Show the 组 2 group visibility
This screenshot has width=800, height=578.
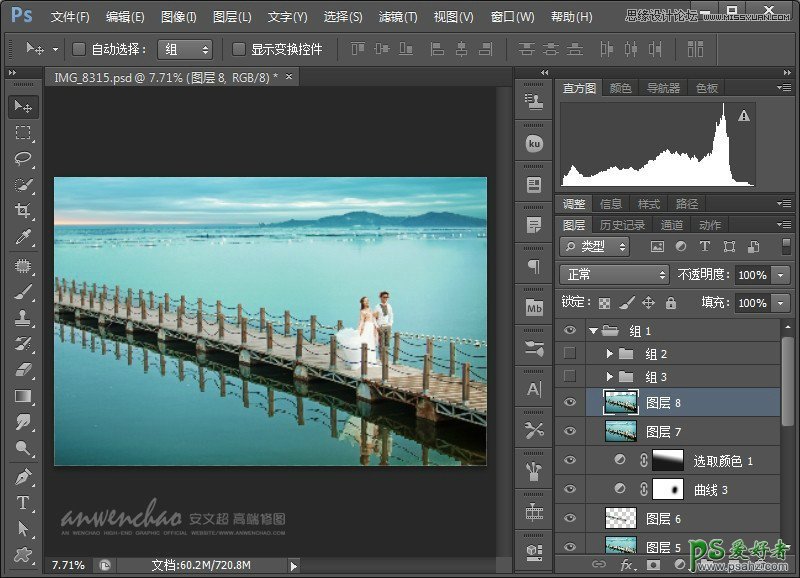click(x=570, y=353)
